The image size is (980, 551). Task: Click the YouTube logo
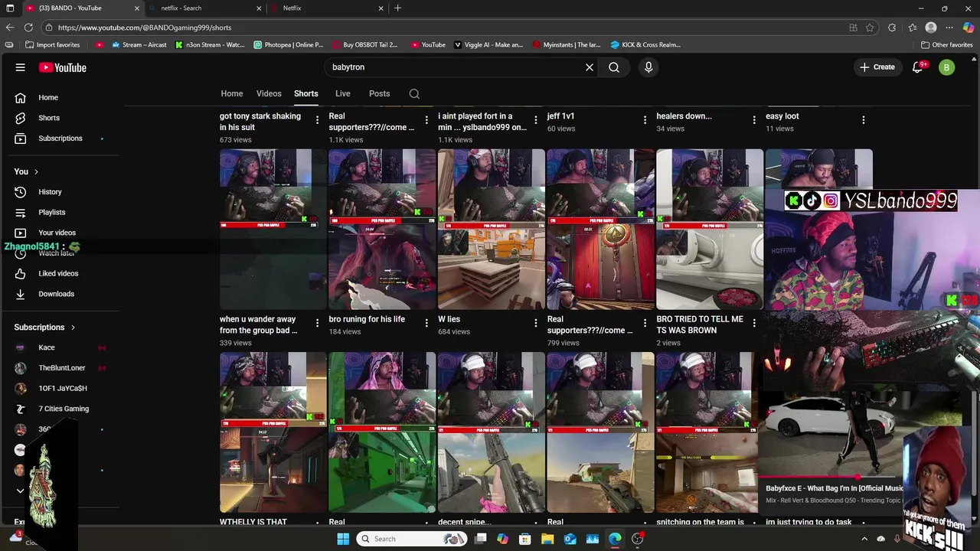pyautogui.click(x=63, y=67)
